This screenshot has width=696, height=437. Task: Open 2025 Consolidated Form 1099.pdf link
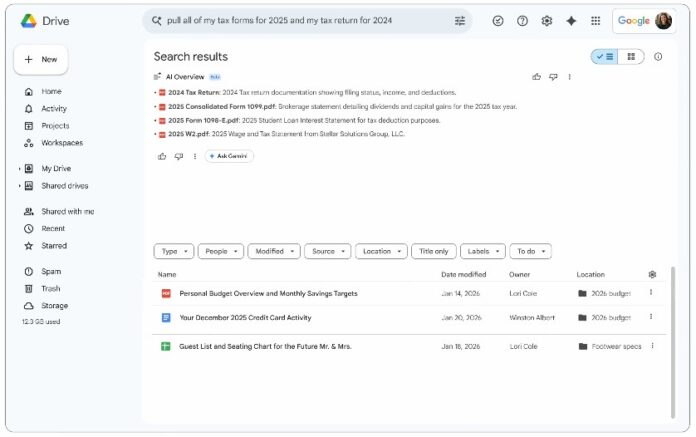click(x=222, y=107)
